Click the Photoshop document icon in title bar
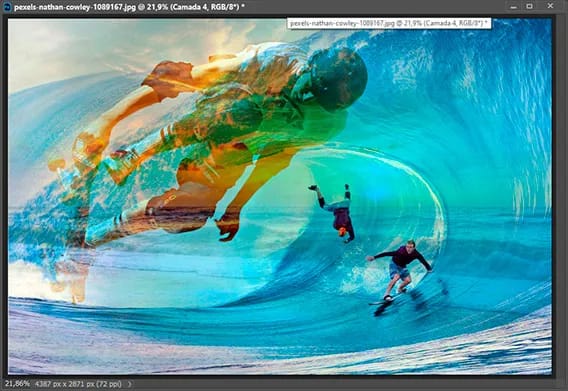 7,7
